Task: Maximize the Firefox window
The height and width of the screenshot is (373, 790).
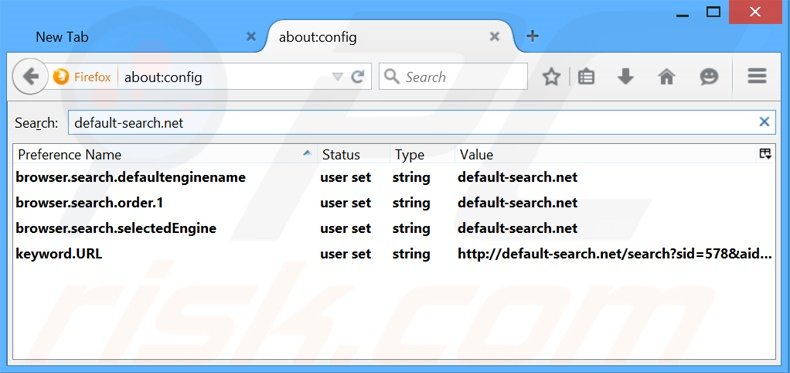Action: (x=713, y=12)
